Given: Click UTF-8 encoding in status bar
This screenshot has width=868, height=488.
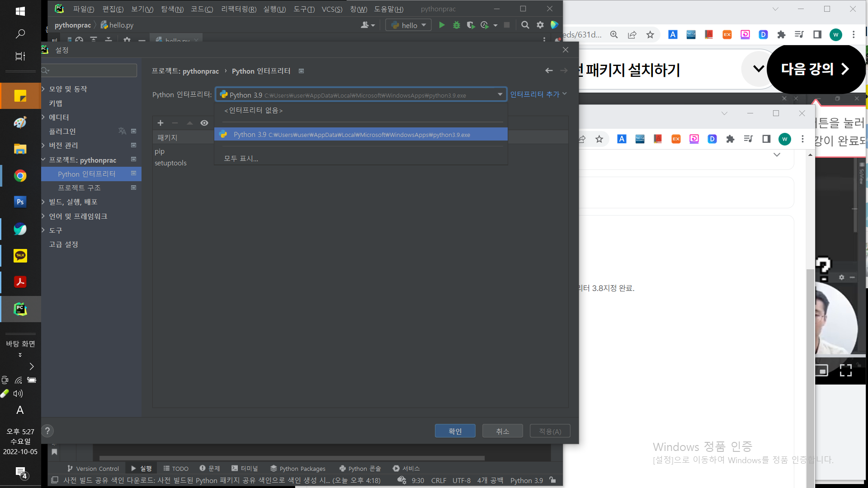Looking at the screenshot, I should [462, 480].
